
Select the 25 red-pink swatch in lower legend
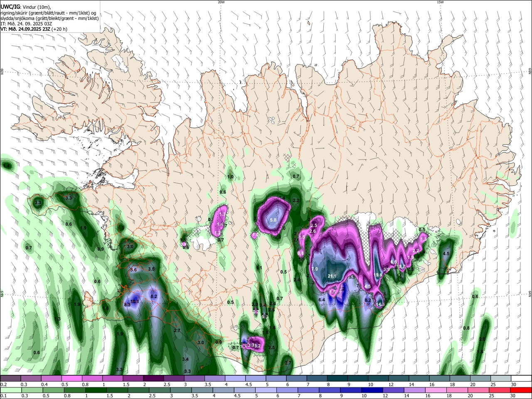500,390
